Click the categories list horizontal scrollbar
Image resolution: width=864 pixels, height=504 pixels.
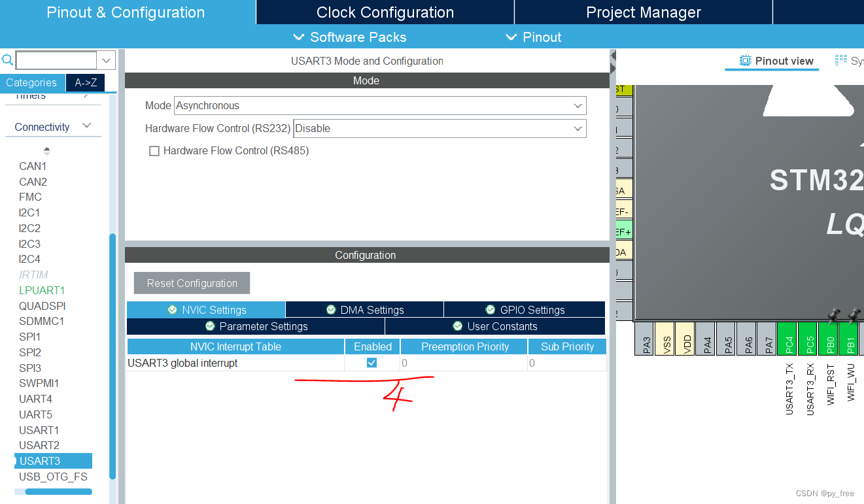pos(58,492)
